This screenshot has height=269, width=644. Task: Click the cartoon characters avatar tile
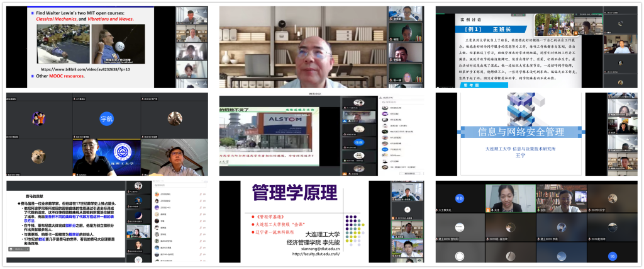coord(38,118)
